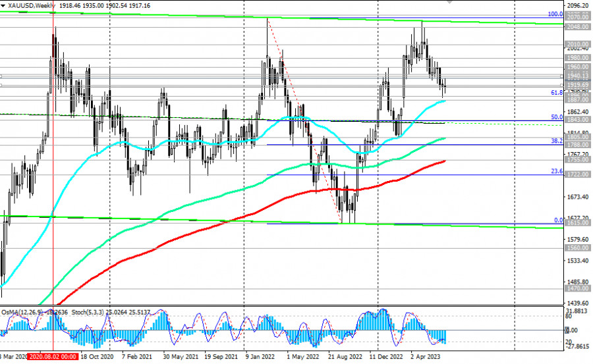Click the 9 Jan 2022 date label
This screenshot has width=593, height=364.
coord(260,357)
